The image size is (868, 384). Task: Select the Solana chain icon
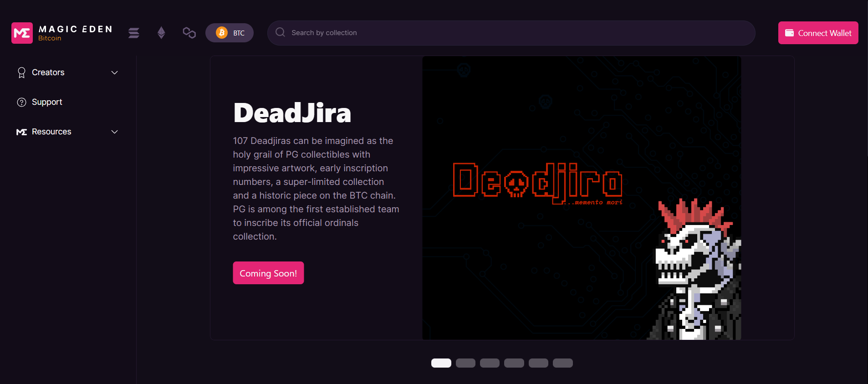pos(134,33)
